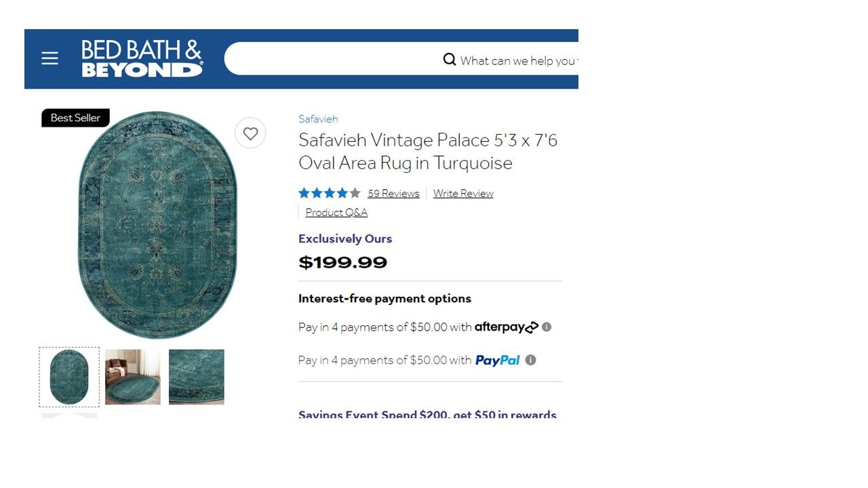Click the blue star rating
The image size is (868, 488).
329,193
